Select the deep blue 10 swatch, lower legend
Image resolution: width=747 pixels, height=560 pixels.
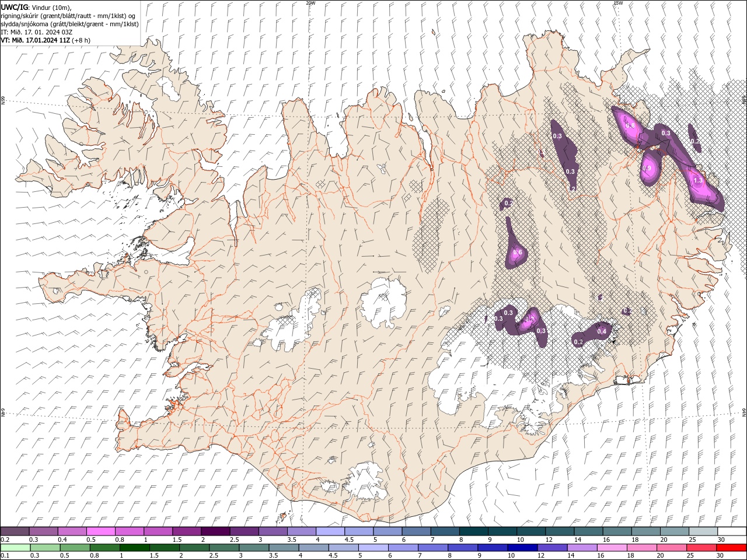pos(523,547)
